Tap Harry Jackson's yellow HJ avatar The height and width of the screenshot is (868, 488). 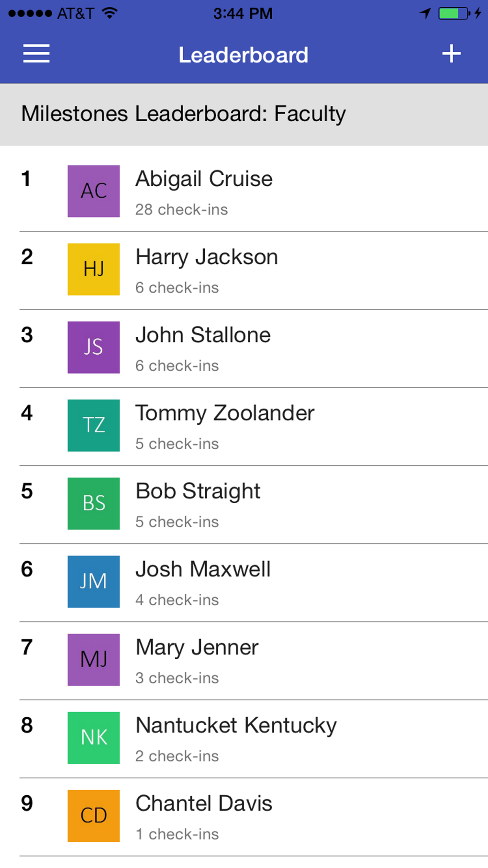94,269
